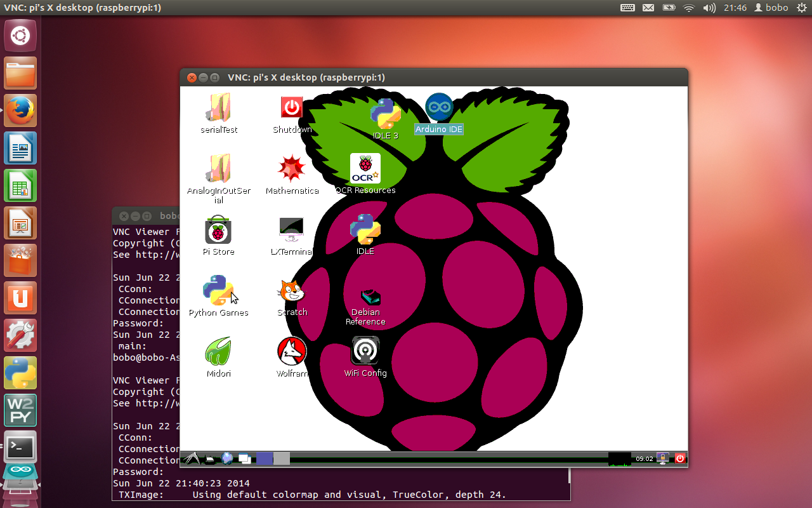Open the Ubuntu Dash home button
The width and height of the screenshot is (812, 508).
(20, 36)
